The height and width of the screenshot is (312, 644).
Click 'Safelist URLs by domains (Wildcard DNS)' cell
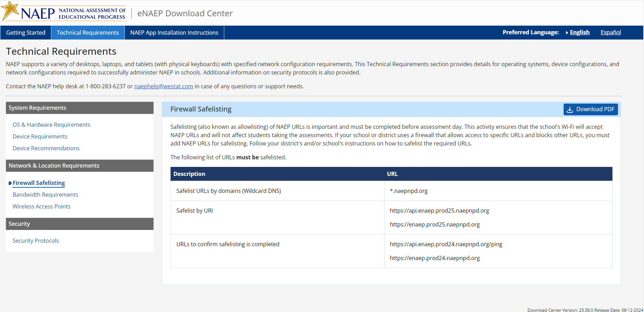click(x=277, y=191)
